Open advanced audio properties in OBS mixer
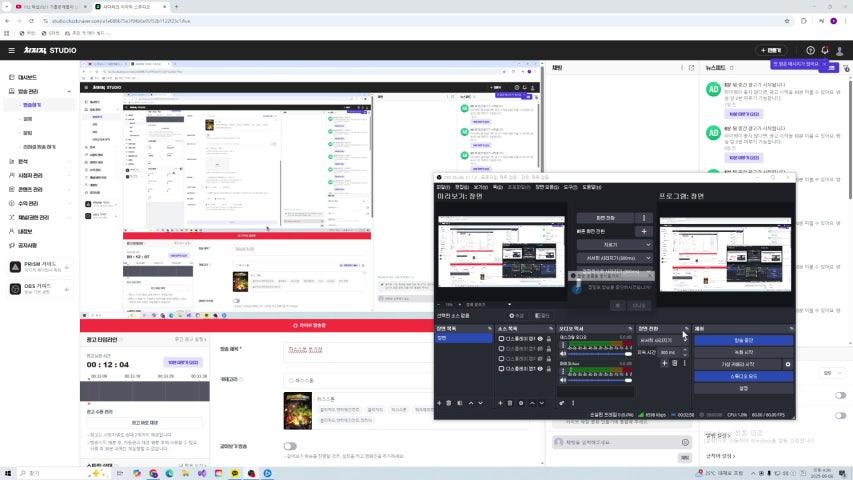This screenshot has width=853, height=480. coord(562,403)
